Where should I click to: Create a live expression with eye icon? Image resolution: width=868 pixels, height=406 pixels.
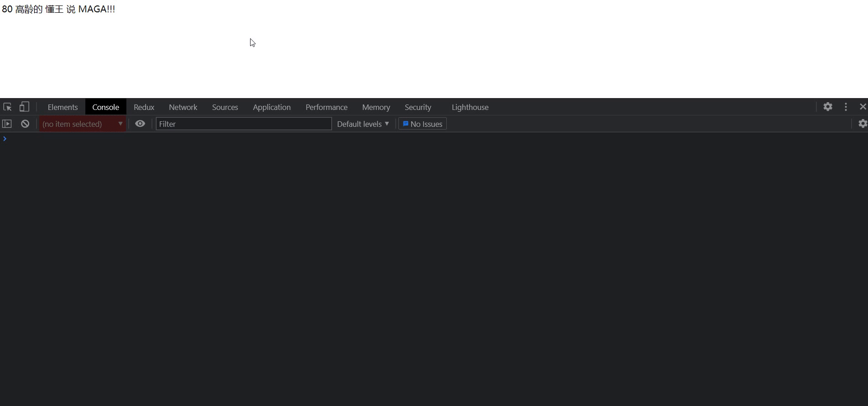tap(140, 124)
